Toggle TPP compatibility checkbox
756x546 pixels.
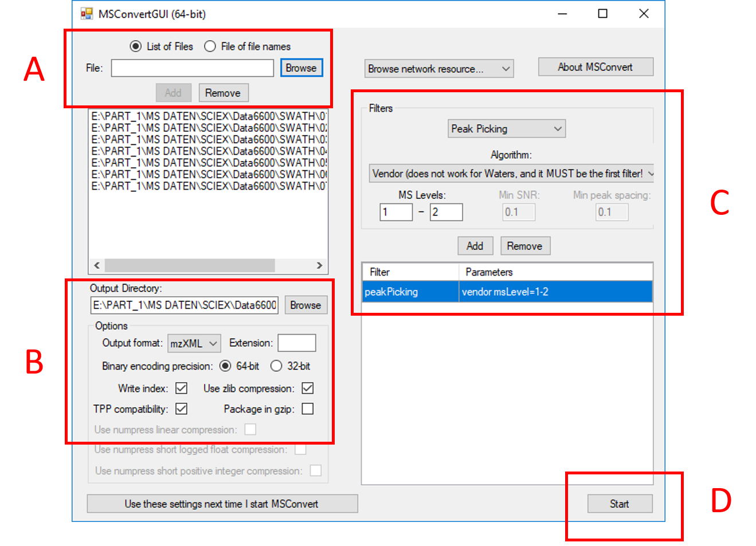(x=182, y=409)
